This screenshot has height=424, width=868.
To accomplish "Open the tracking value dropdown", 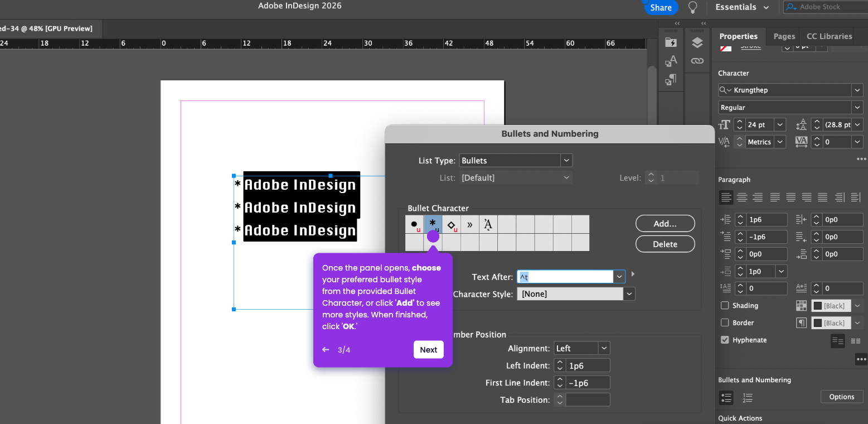I will [857, 142].
